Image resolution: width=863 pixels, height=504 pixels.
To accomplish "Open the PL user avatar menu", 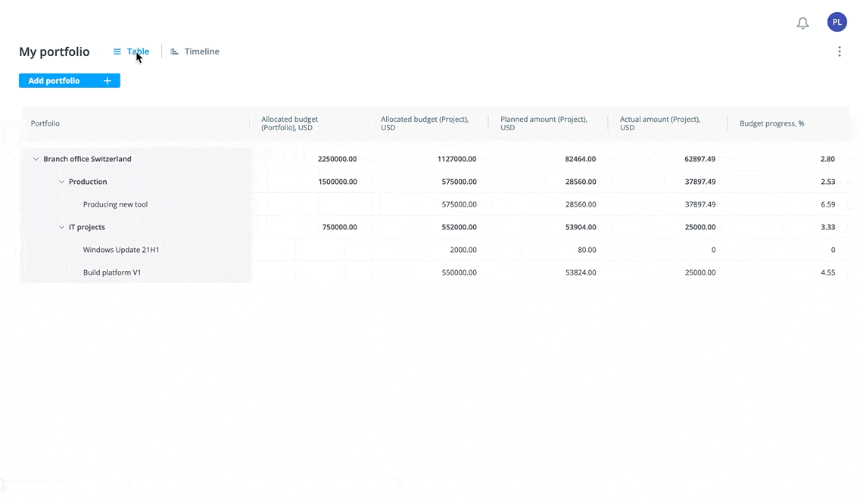I will (x=837, y=23).
